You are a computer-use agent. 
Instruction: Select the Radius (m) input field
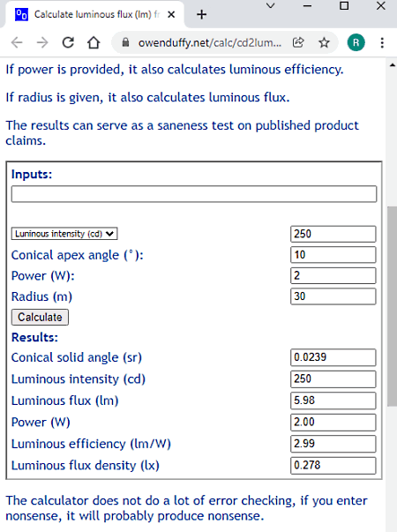pyautogui.click(x=333, y=296)
